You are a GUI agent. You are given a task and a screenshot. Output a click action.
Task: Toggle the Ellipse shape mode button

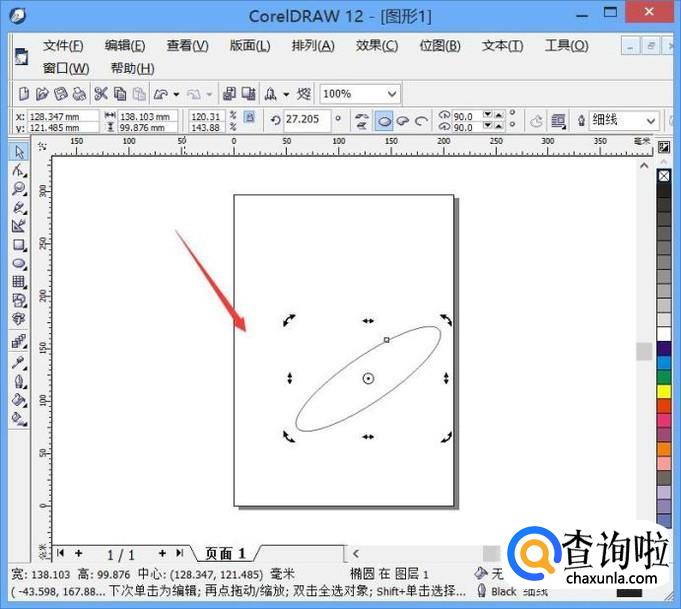click(384, 120)
